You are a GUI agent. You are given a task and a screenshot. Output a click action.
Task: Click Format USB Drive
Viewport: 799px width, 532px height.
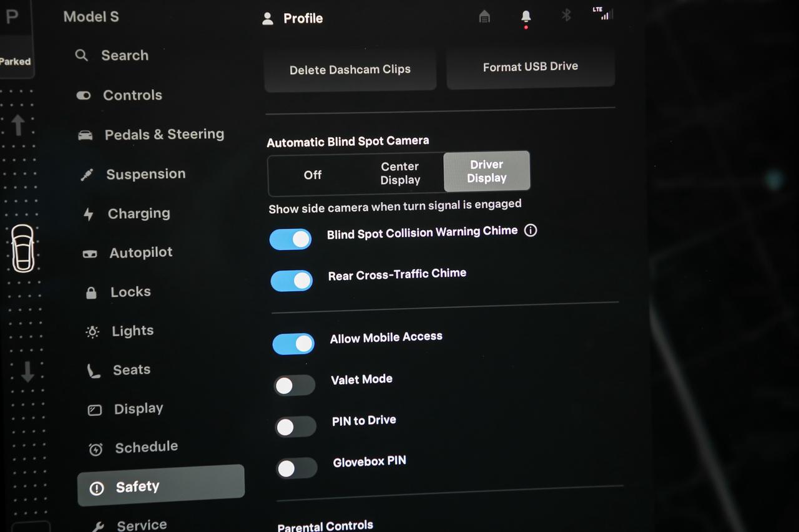530,67
